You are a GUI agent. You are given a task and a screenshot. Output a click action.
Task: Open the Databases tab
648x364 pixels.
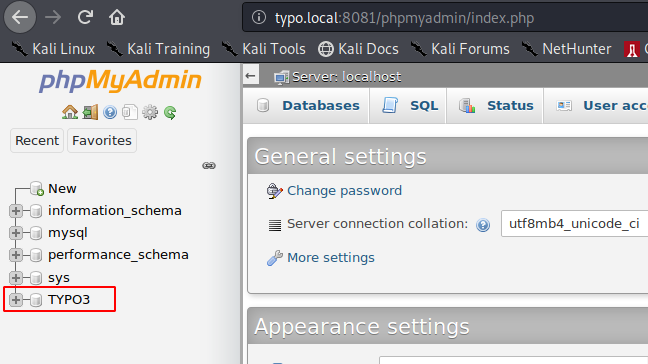(x=306, y=106)
